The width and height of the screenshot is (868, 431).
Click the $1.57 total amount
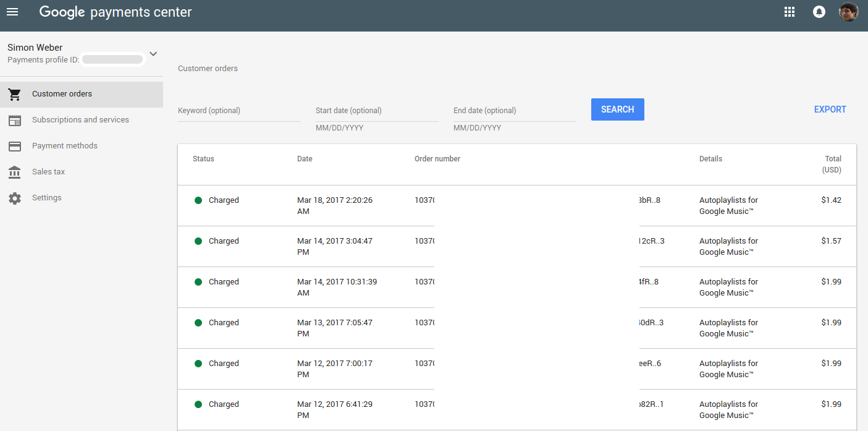[x=831, y=241]
